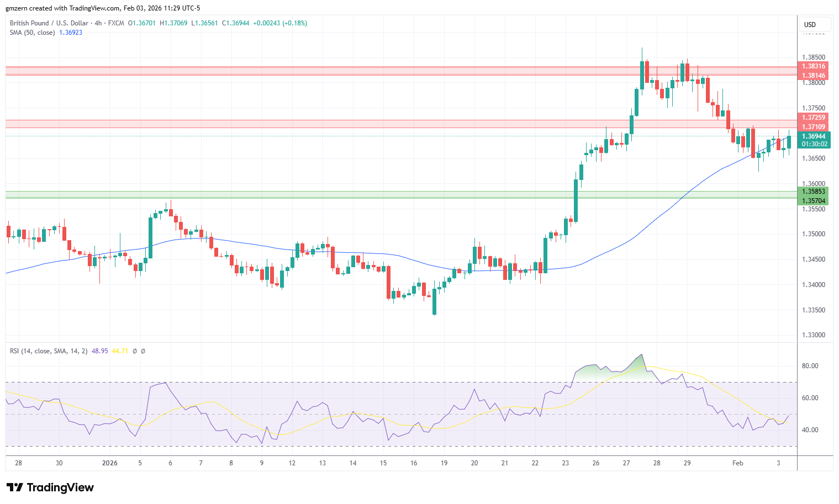Click the RSI value 48.95 in the legend

tap(100, 351)
